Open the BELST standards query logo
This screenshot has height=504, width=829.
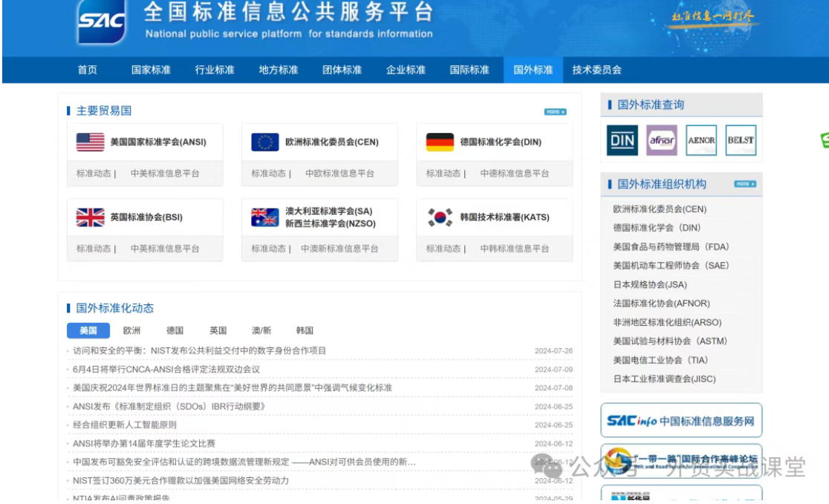click(x=741, y=140)
